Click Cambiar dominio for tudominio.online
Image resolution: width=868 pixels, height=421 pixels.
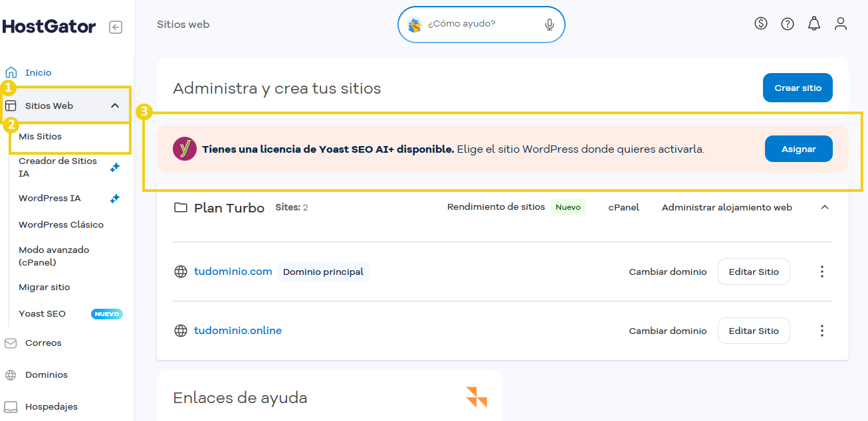point(668,331)
